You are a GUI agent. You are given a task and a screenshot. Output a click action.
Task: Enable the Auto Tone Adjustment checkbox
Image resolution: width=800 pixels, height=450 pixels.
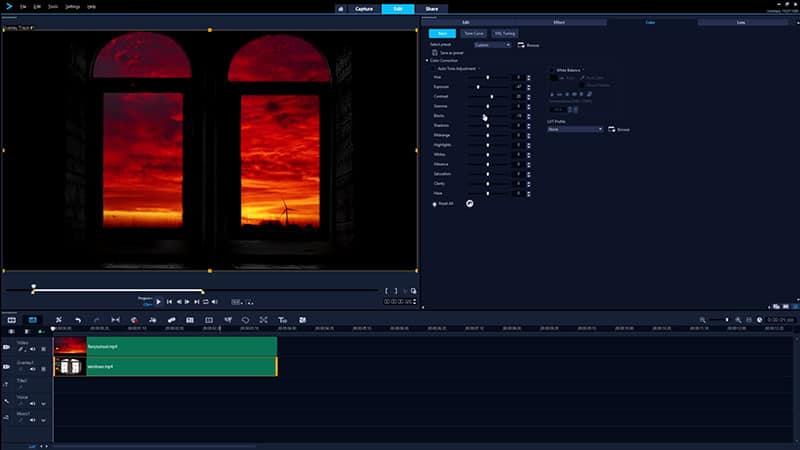[x=434, y=68]
